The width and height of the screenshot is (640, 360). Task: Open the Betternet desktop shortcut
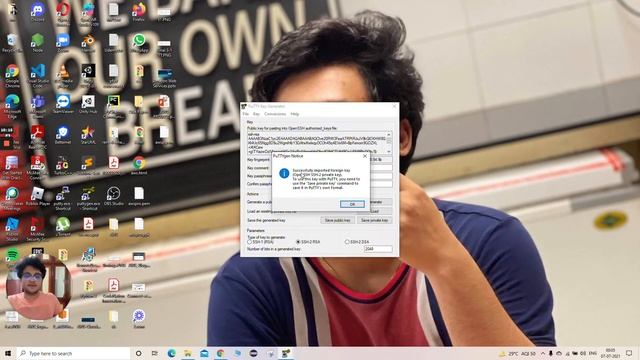(x=63, y=135)
